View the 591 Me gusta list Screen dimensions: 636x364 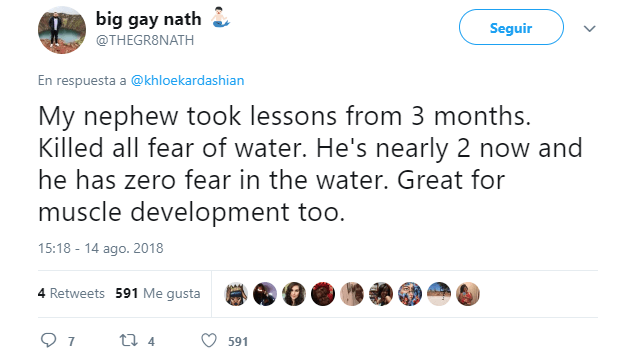coord(158,293)
